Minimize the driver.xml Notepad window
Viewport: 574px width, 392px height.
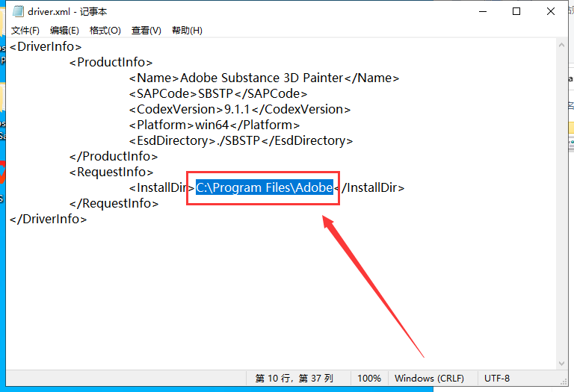click(483, 11)
